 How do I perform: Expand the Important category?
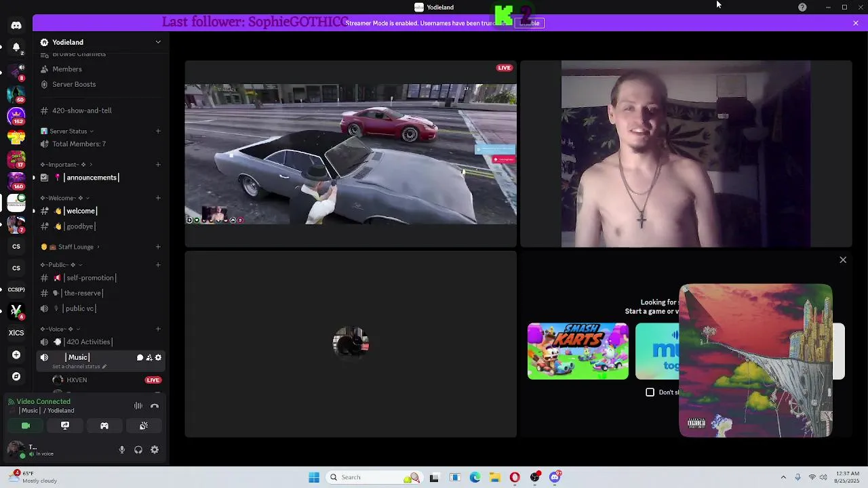pyautogui.click(x=66, y=165)
